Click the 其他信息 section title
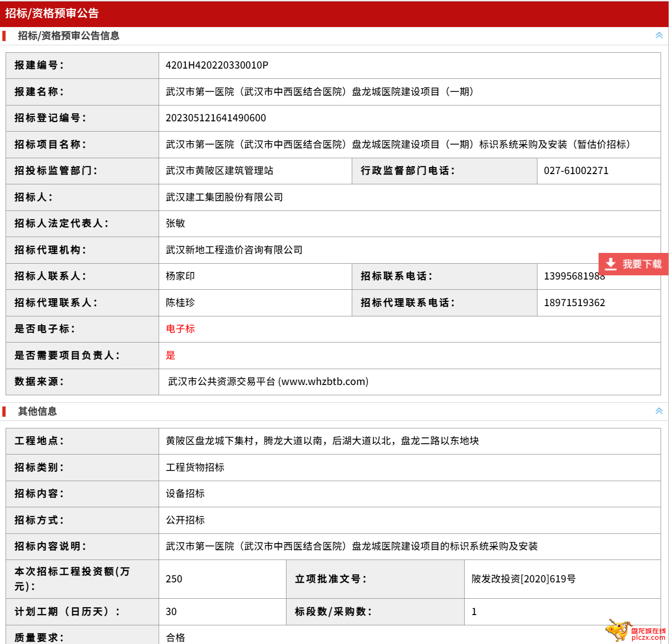Viewport: 669px width, 644px height. coord(37,411)
